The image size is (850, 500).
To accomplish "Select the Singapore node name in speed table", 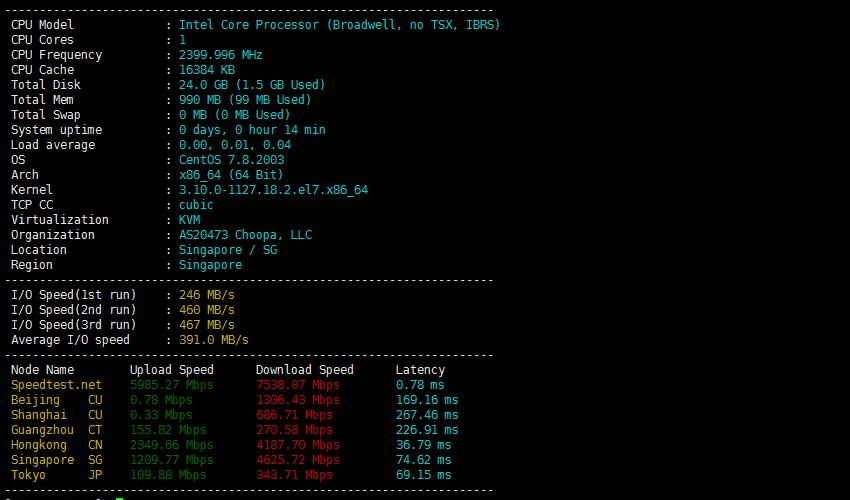I will point(42,460).
